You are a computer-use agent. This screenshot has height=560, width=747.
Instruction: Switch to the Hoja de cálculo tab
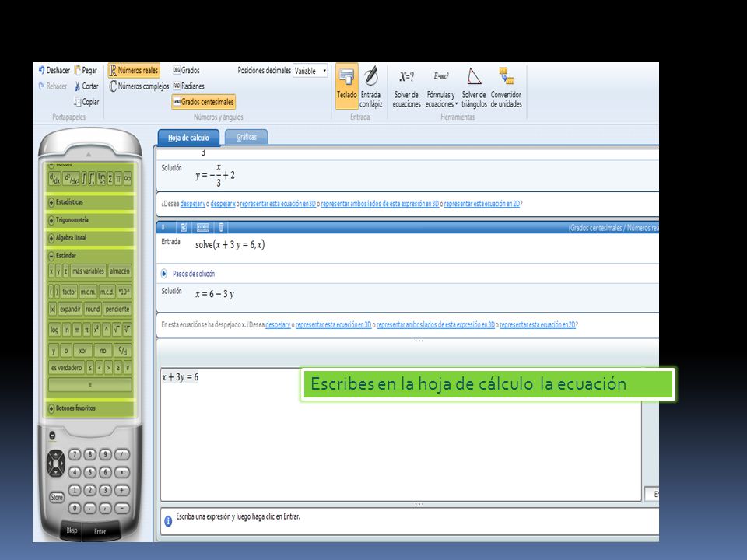click(188, 138)
